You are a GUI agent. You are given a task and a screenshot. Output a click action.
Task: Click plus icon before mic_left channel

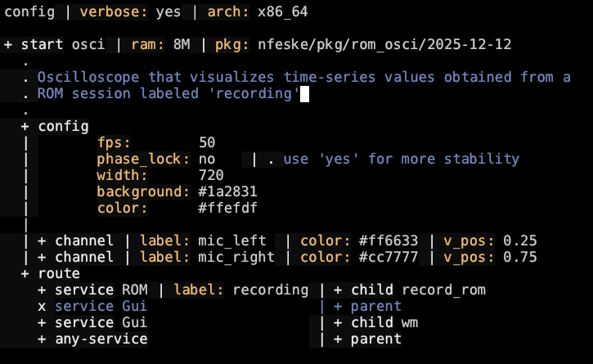(x=42, y=240)
